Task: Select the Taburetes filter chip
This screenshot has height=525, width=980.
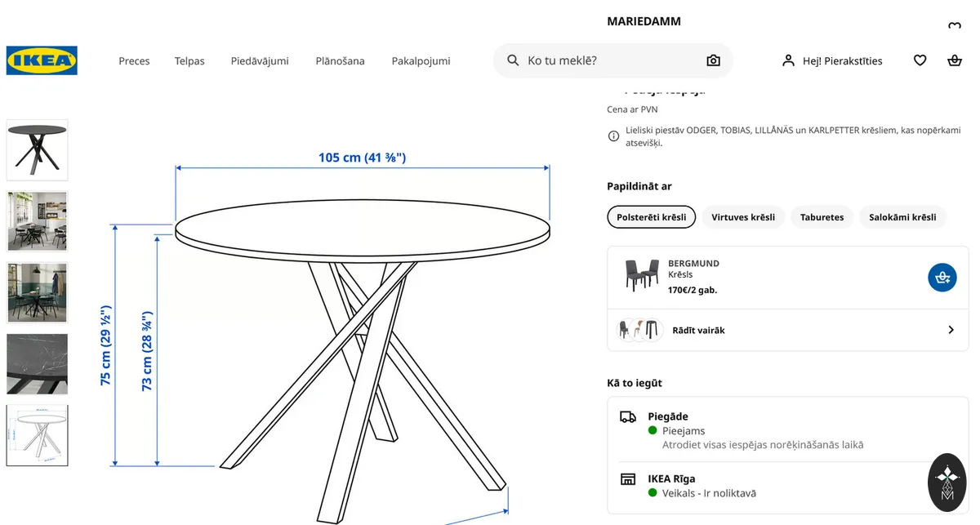Action: [822, 217]
